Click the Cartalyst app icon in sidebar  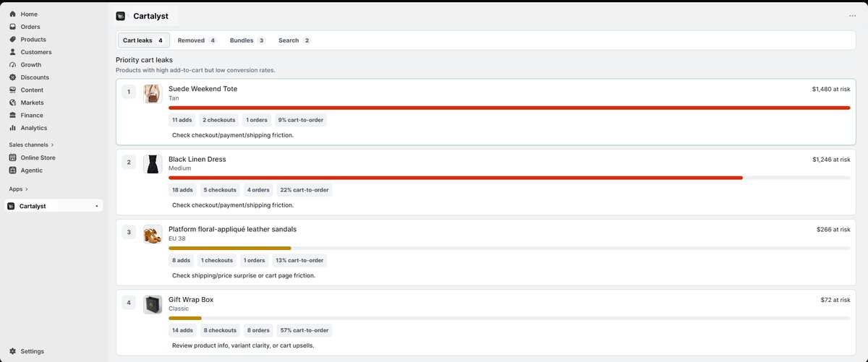pos(11,206)
